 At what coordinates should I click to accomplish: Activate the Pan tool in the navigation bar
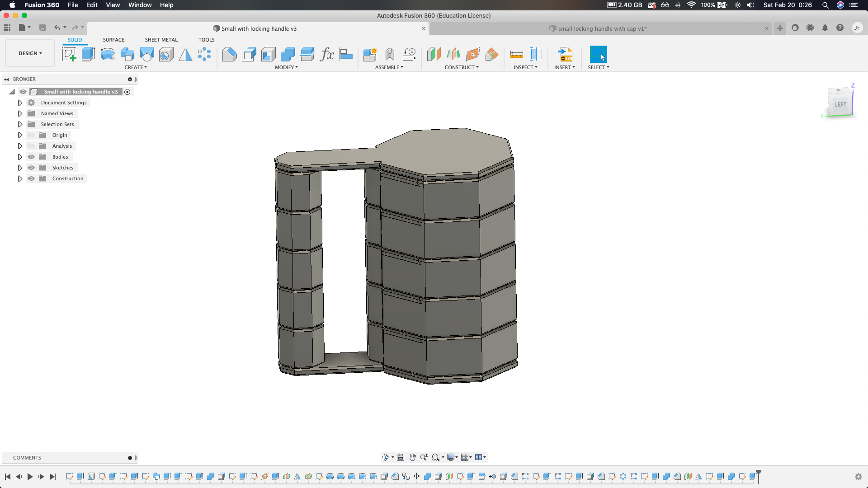click(x=412, y=457)
